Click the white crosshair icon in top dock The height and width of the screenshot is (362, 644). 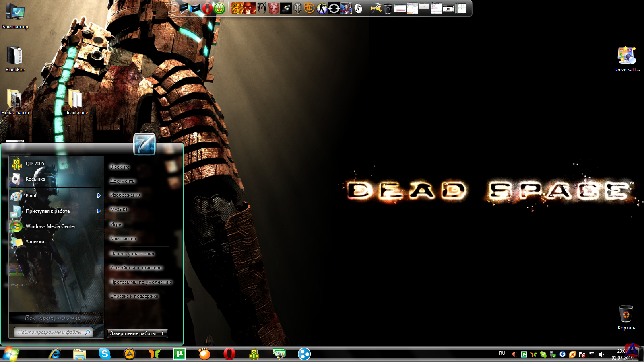(x=334, y=8)
